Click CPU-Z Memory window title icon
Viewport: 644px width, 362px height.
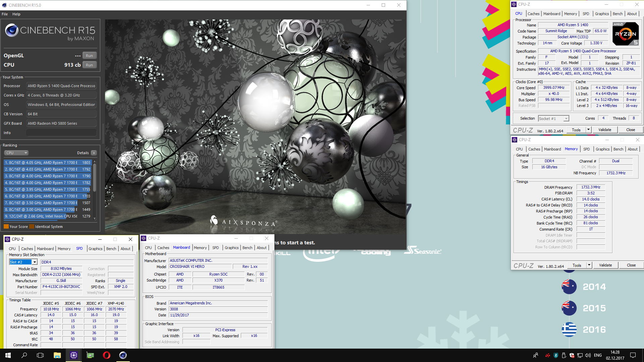coord(515,140)
